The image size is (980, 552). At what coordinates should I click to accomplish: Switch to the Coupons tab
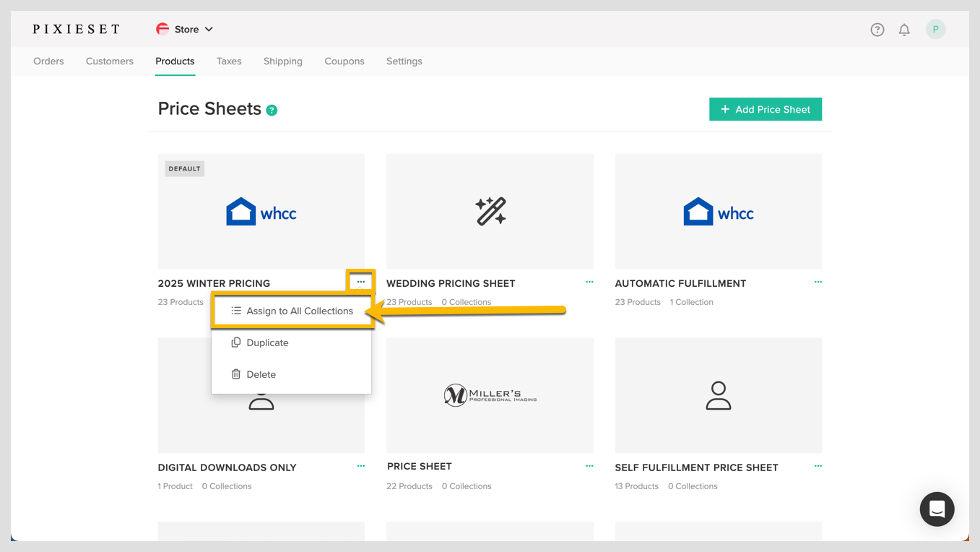(344, 61)
